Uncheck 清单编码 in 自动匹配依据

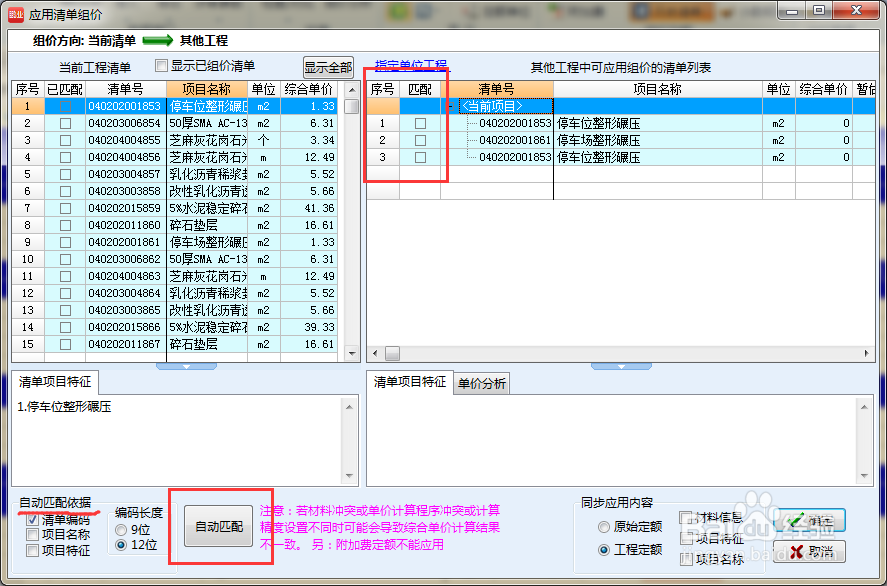tap(32, 519)
